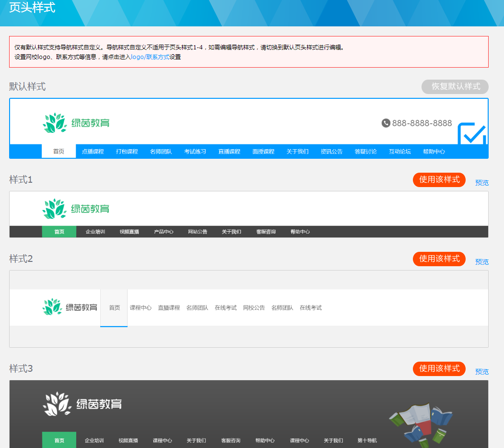The image size is (504, 448).
Task: Select 首页 tab in default style navigation
Action: click(59, 151)
